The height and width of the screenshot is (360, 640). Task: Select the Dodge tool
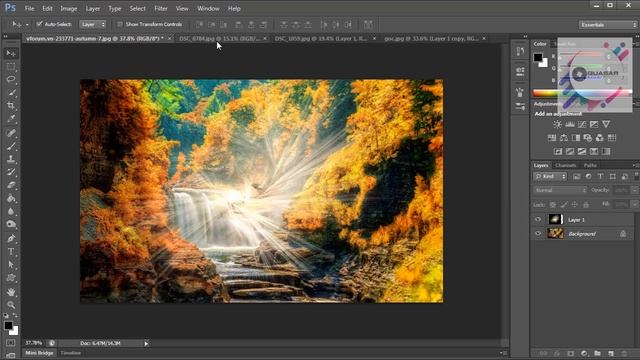(11, 224)
